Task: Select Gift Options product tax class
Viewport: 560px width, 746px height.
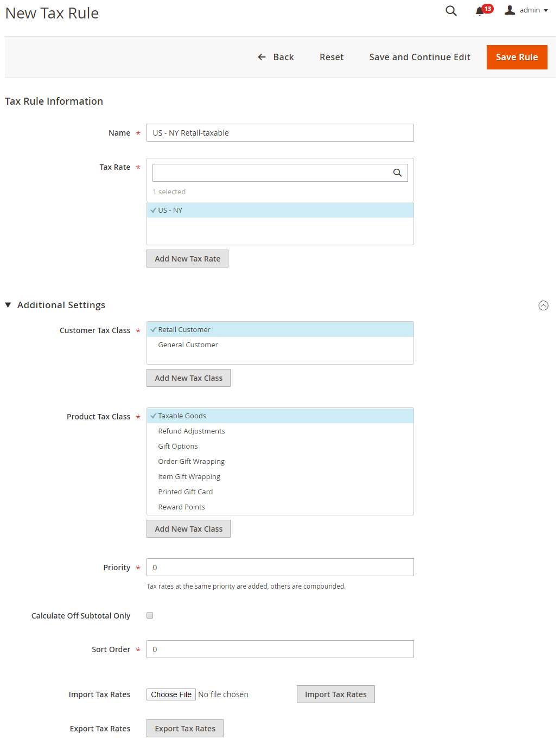Action: (x=280, y=446)
